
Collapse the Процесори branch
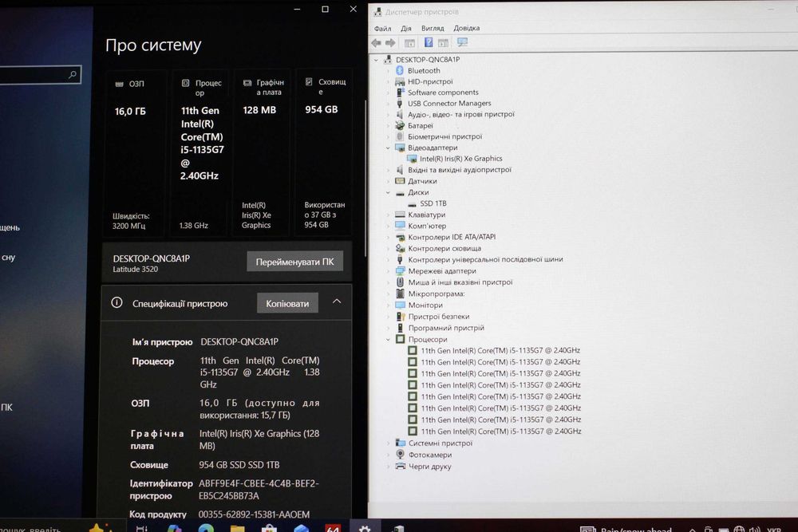point(388,339)
